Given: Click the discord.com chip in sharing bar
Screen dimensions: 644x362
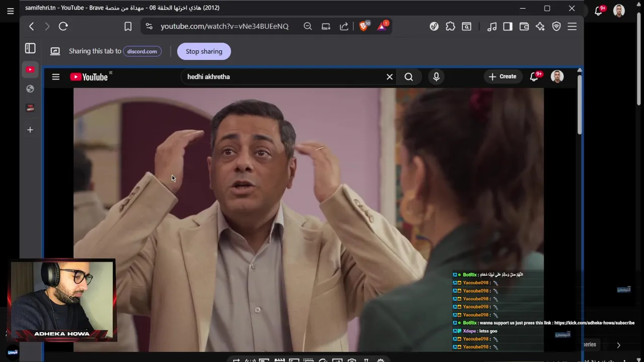Looking at the screenshot, I should coord(142,51).
